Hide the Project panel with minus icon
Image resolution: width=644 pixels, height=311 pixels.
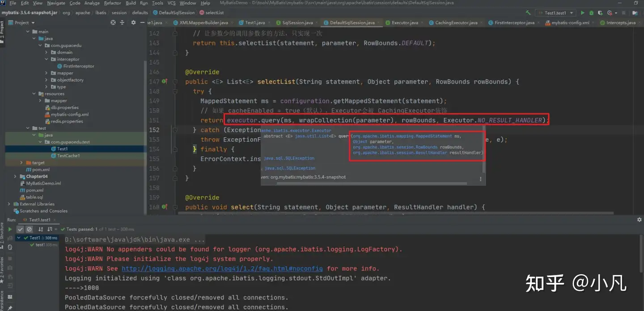tap(142, 22)
